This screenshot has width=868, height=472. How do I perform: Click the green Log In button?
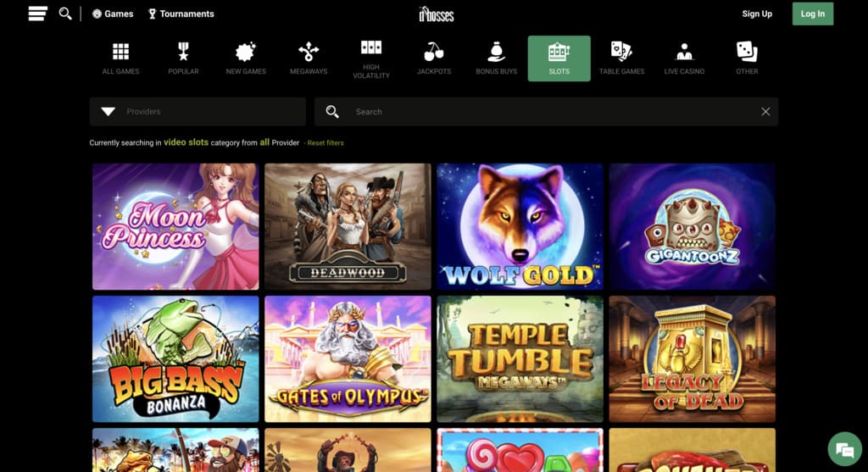[813, 14]
